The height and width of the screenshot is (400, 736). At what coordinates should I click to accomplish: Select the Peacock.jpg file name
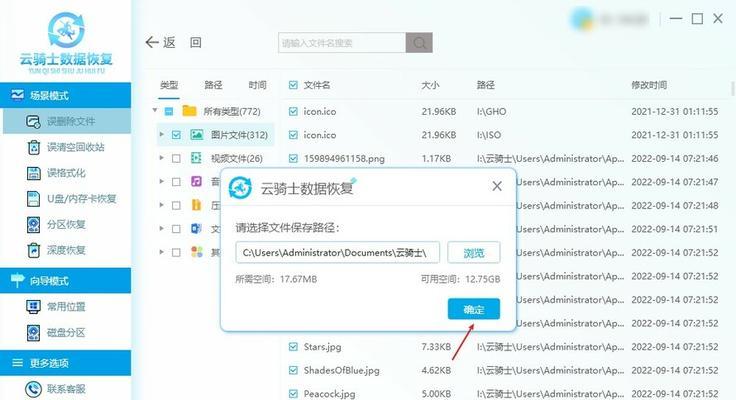330,393
